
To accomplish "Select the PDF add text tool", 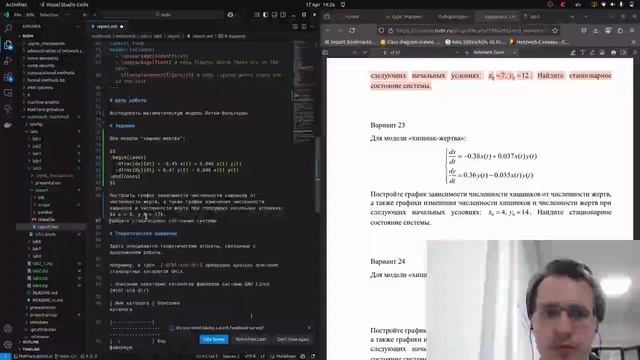I will 582,53.
